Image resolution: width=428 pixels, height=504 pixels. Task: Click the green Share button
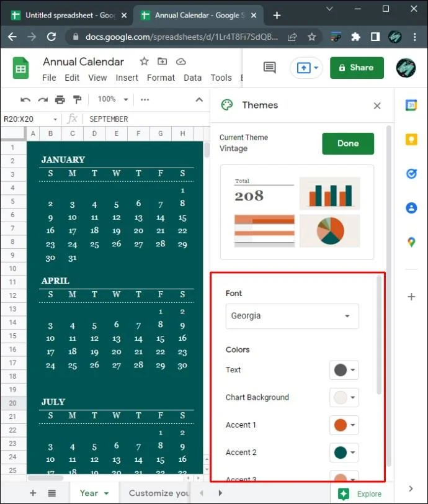click(x=357, y=68)
